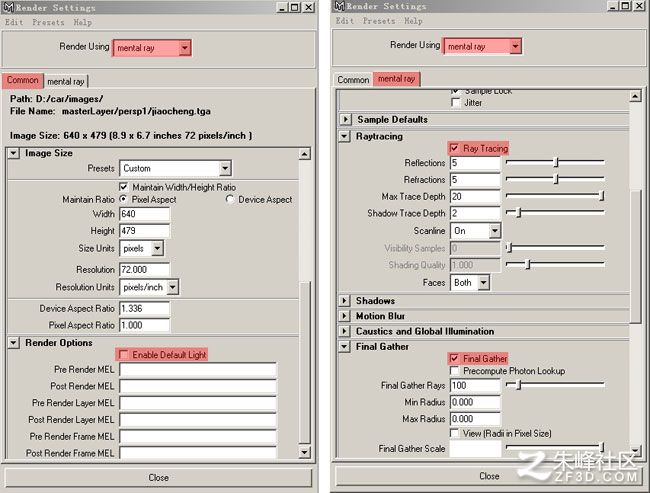The height and width of the screenshot is (493, 650).
Task: Click the Post Render Frame MEL field
Action: point(198,453)
